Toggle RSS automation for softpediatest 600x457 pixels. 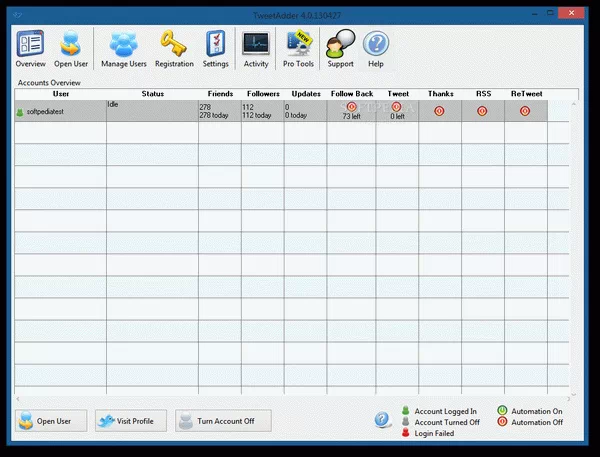point(482,111)
